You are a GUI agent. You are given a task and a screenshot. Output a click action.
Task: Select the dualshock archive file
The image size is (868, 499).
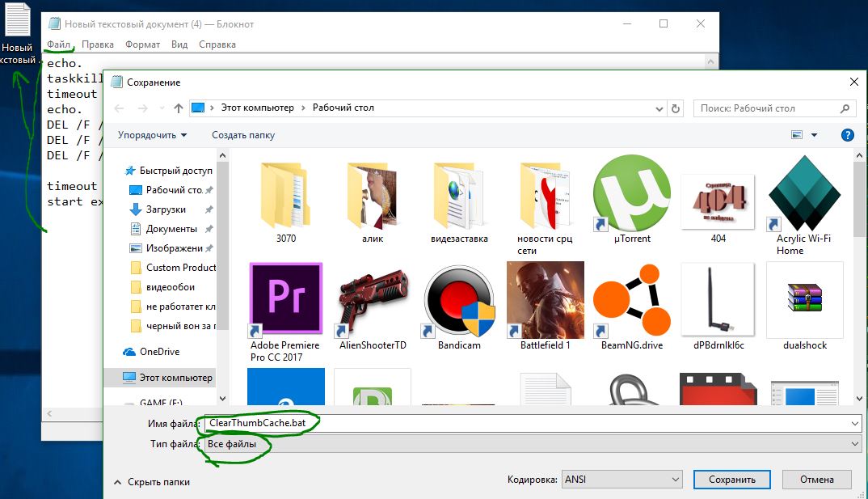coord(804,306)
